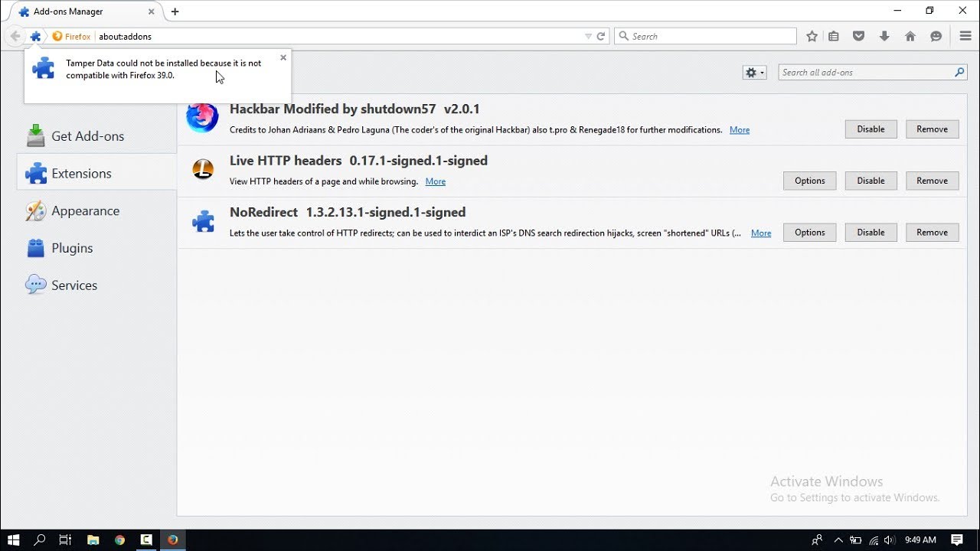Open Task View in the taskbar
This screenshot has width=980, height=551.
[65, 540]
